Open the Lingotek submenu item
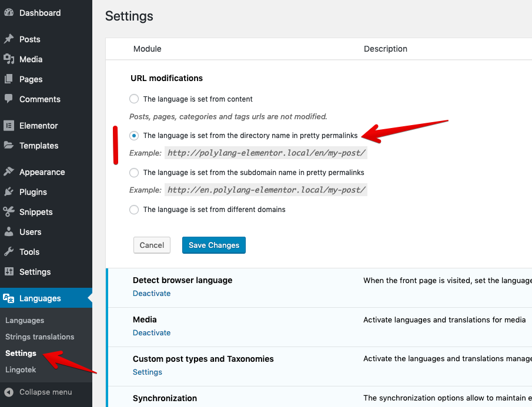Viewport: 532px width, 407px height. [20, 369]
